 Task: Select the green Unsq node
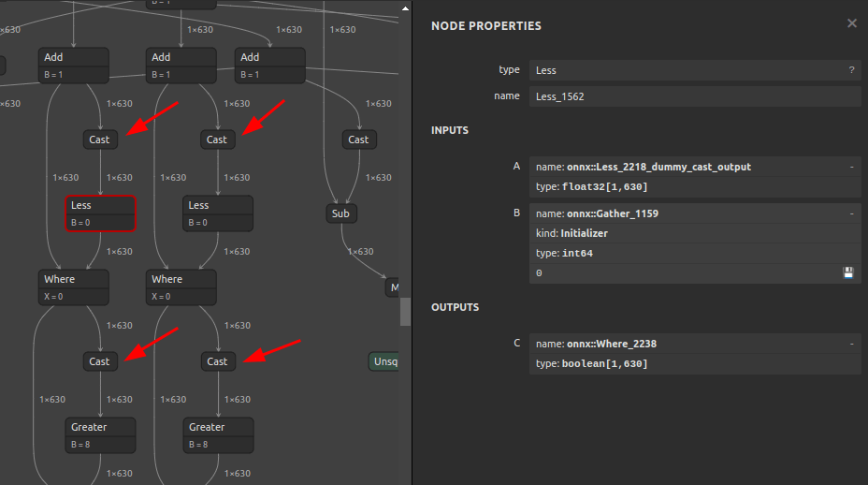(x=383, y=361)
